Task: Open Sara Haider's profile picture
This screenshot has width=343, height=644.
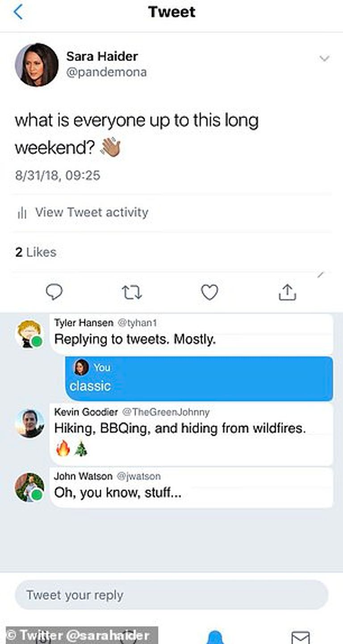Action: coord(37,65)
